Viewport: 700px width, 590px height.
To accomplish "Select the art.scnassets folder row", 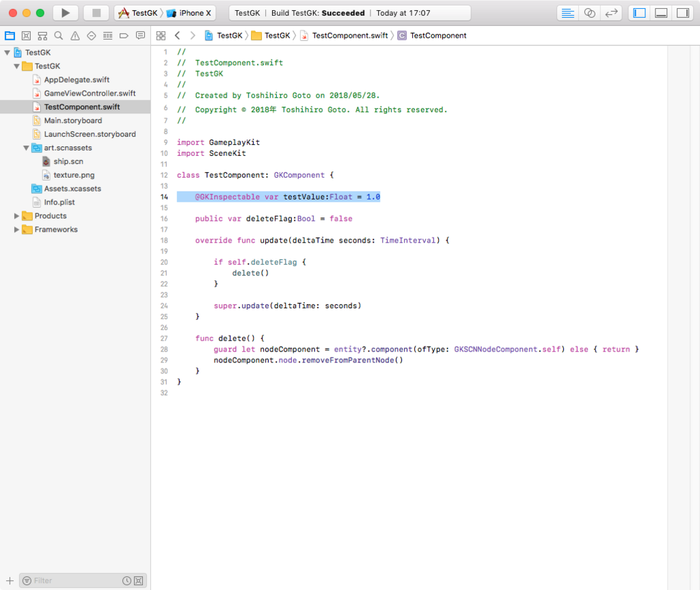I will 75,148.
